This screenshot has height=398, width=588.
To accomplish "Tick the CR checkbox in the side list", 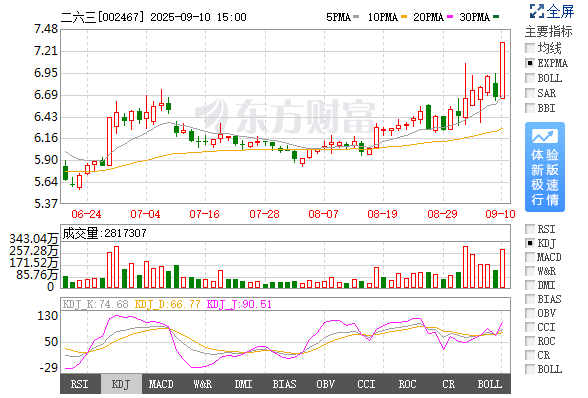I will [x=530, y=355].
